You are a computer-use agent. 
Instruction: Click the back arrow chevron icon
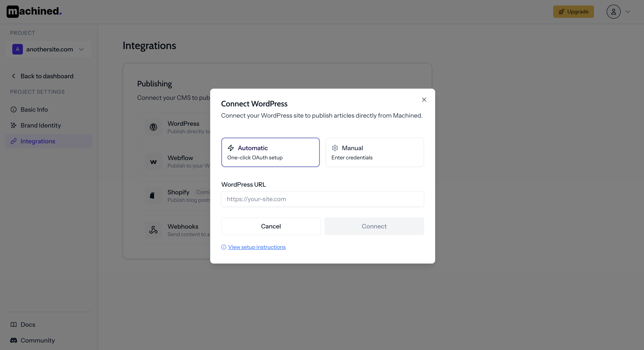coord(13,76)
